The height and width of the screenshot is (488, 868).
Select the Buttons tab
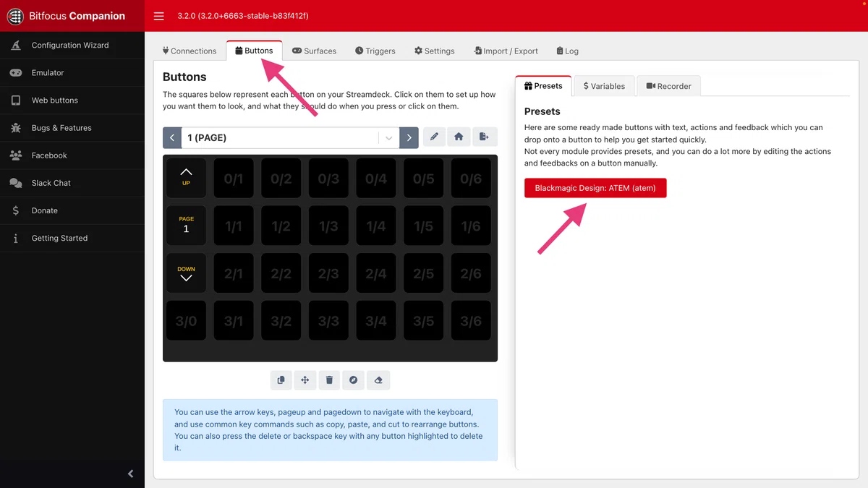[x=255, y=51]
